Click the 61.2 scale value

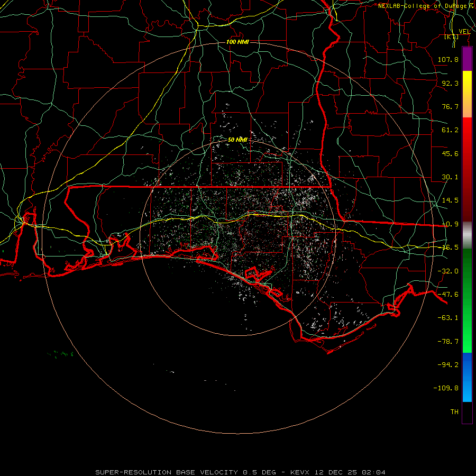tap(450, 130)
